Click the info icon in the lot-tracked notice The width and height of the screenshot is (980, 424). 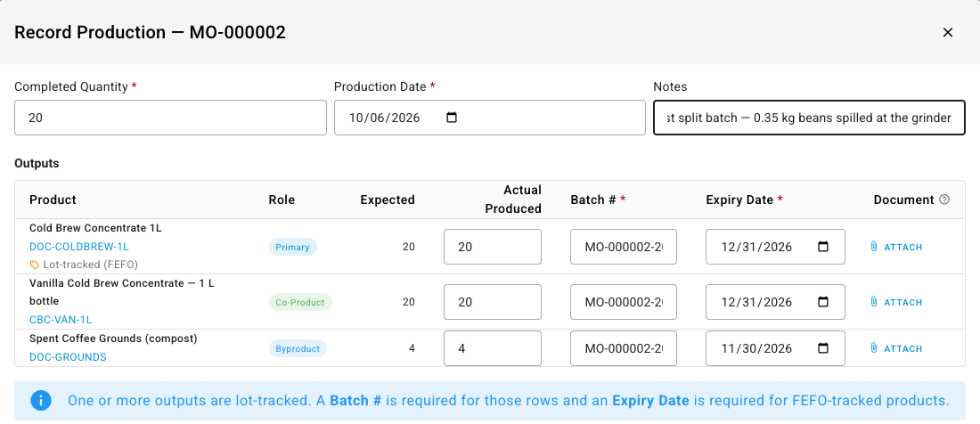pos(41,400)
